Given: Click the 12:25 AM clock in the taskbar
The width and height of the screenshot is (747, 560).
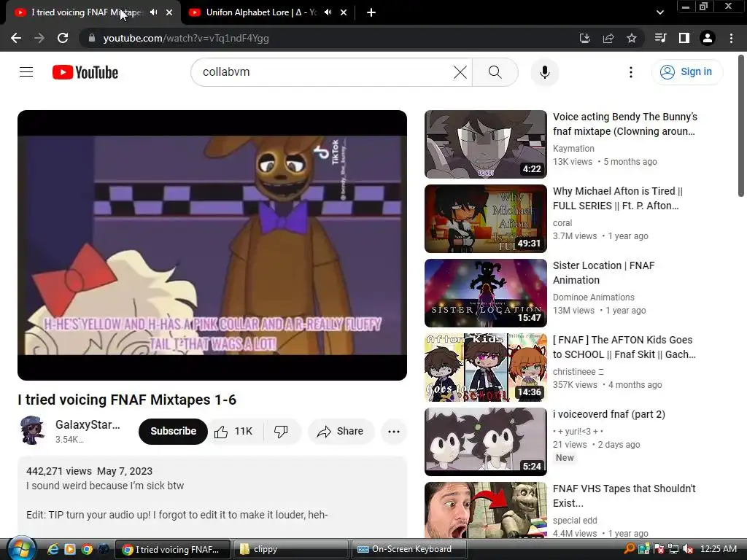Looking at the screenshot, I should pyautogui.click(x=719, y=549).
